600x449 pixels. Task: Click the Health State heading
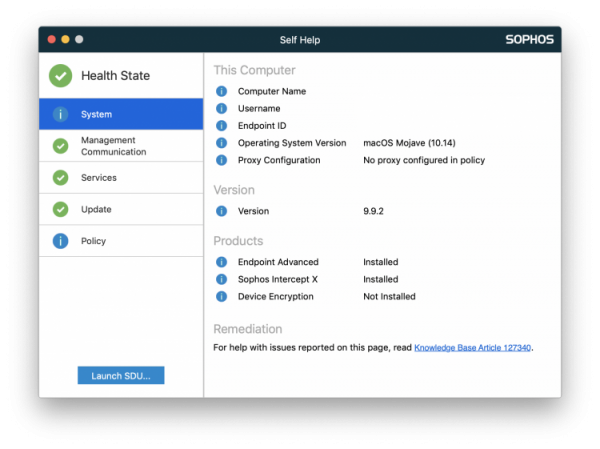pos(115,76)
